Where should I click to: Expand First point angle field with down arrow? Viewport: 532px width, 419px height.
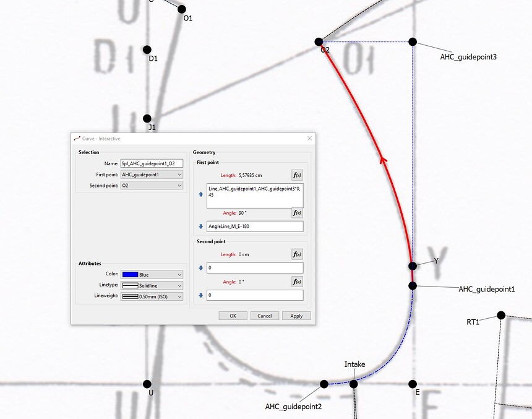(200, 227)
